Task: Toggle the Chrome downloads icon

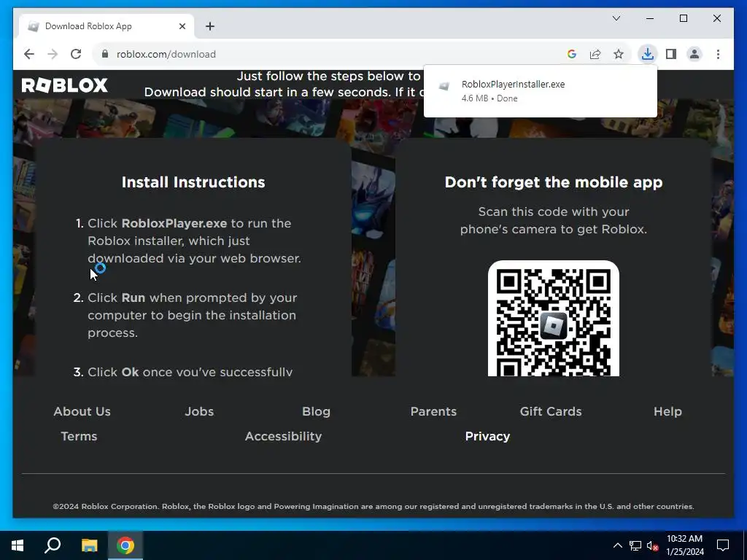Action: 648,54
